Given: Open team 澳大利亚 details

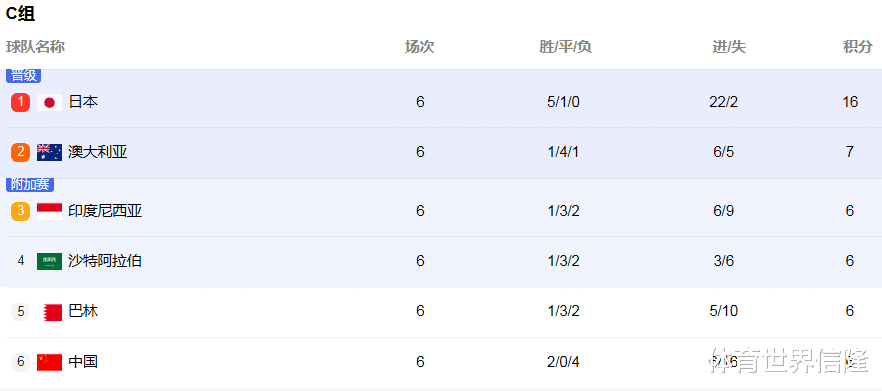Looking at the screenshot, I should tap(98, 152).
